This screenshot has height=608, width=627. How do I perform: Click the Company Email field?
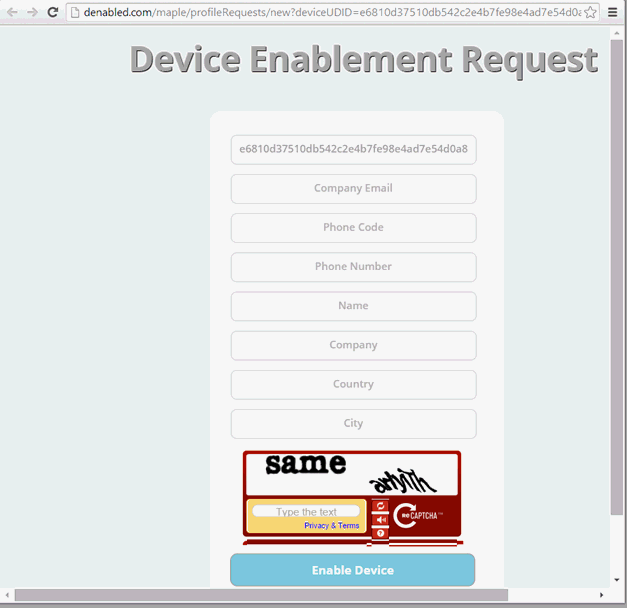click(x=353, y=188)
